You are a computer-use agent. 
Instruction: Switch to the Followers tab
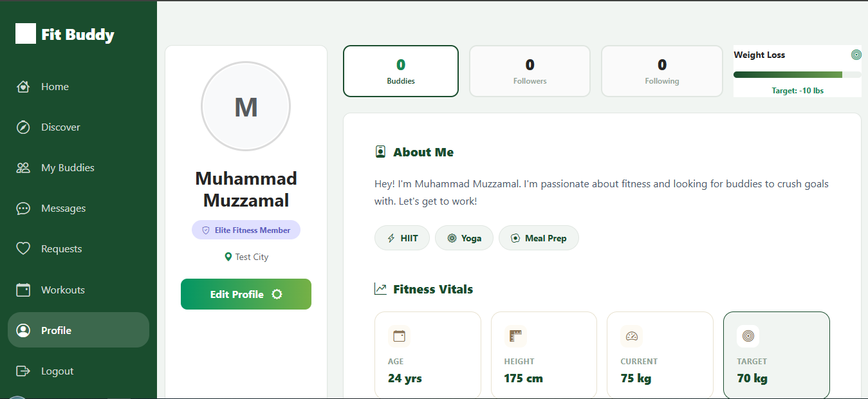(x=530, y=71)
